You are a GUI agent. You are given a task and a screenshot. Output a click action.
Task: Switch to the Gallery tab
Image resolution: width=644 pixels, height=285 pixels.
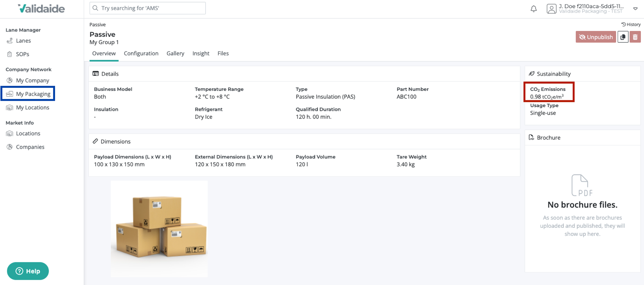pyautogui.click(x=175, y=54)
